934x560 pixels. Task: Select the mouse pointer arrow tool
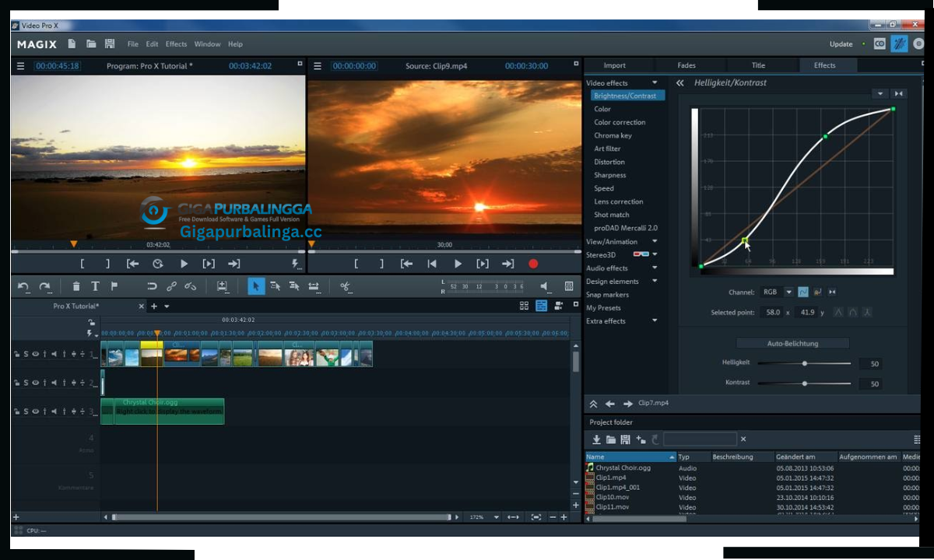[255, 286]
